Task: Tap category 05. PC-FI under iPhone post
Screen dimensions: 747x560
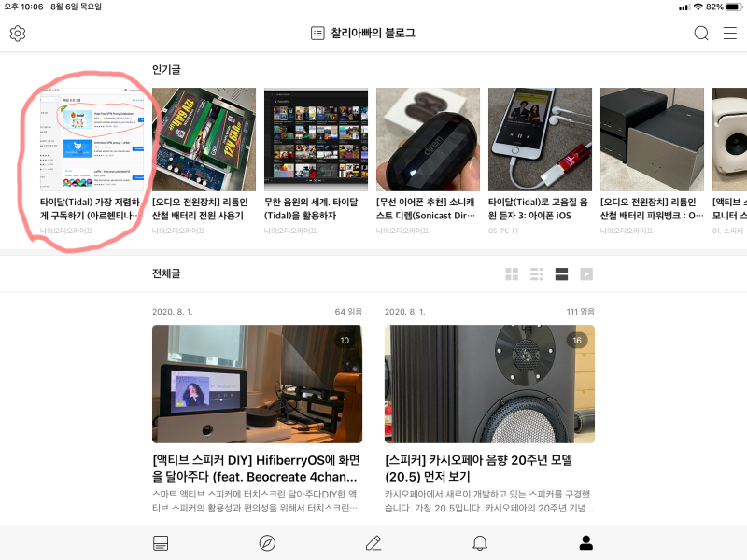Action: (503, 231)
